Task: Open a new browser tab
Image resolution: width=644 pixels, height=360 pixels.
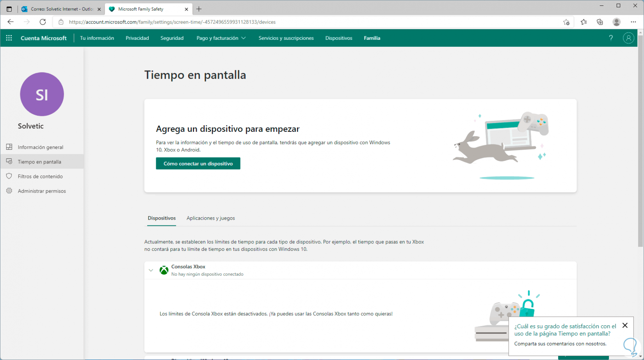Action: click(199, 9)
